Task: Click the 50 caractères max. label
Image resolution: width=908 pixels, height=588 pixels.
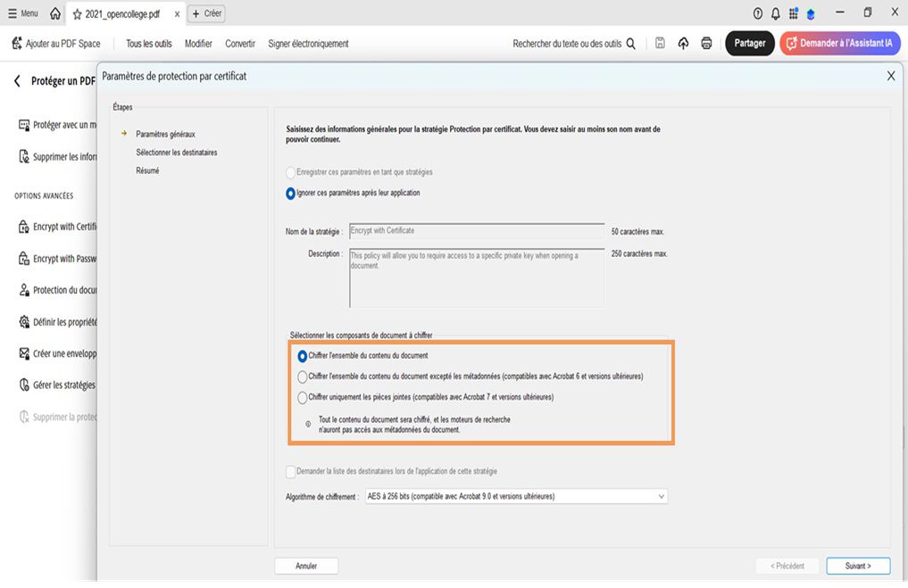Action: pyautogui.click(x=637, y=231)
